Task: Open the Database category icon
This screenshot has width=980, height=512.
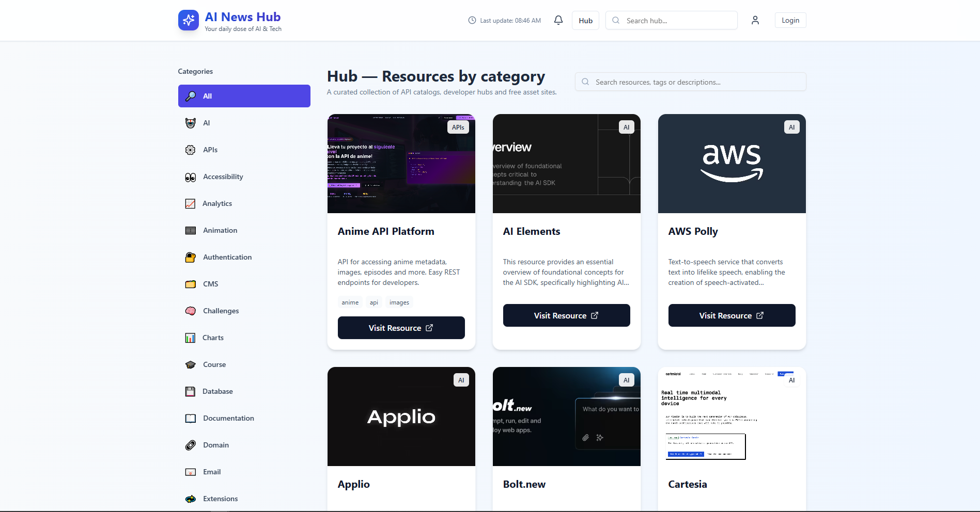Action: (x=190, y=391)
